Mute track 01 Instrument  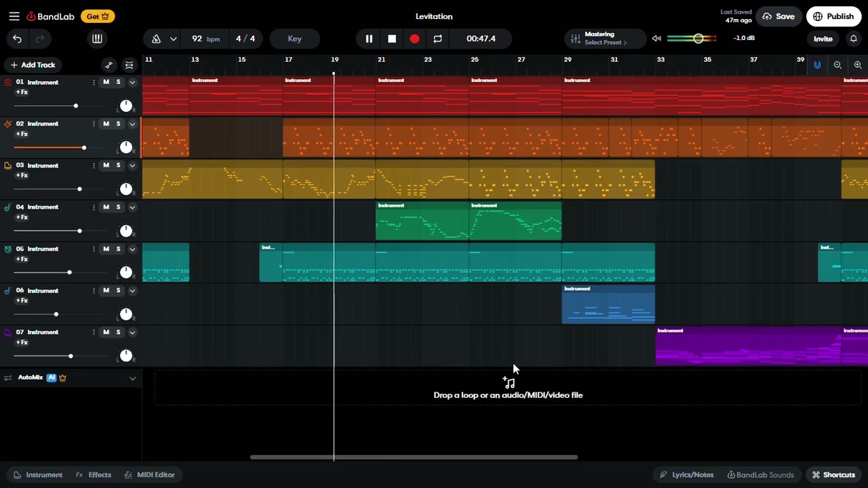106,82
